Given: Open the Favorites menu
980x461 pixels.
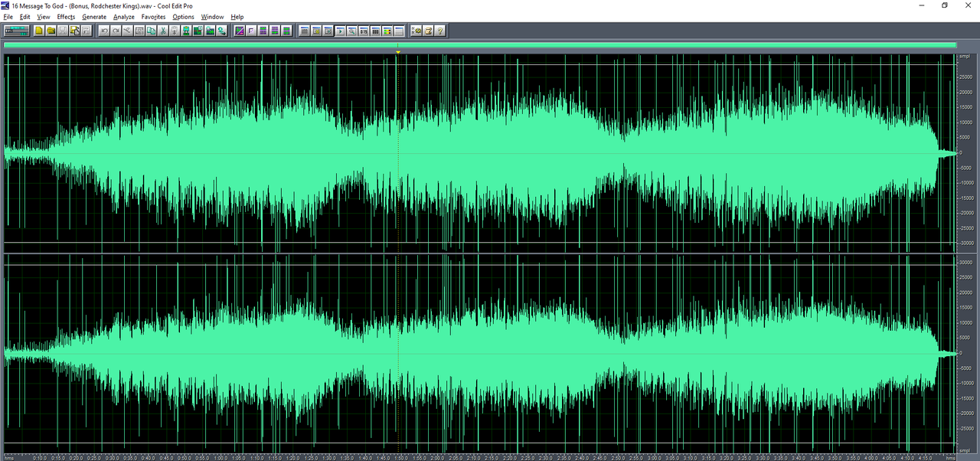Looking at the screenshot, I should click(153, 17).
